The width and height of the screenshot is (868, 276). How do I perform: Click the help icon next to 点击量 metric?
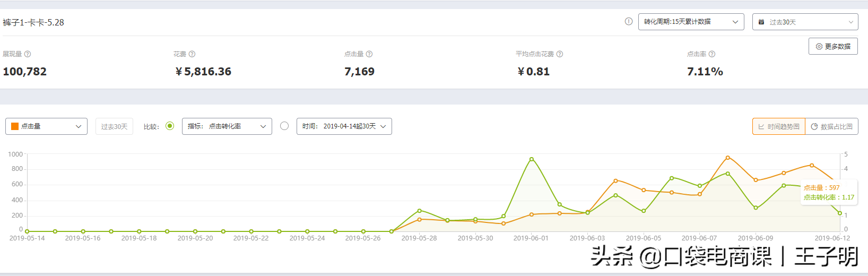369,54
